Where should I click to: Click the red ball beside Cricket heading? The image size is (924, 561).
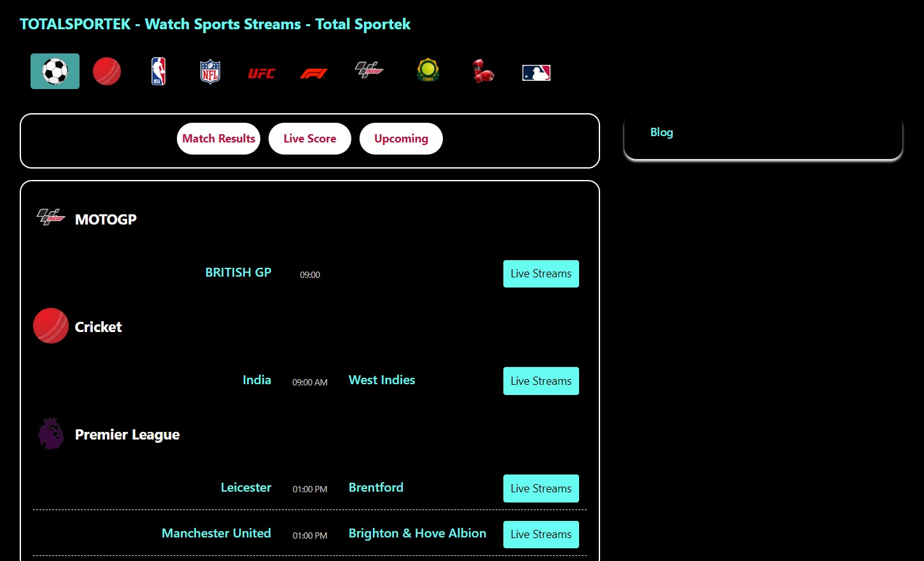click(x=51, y=326)
